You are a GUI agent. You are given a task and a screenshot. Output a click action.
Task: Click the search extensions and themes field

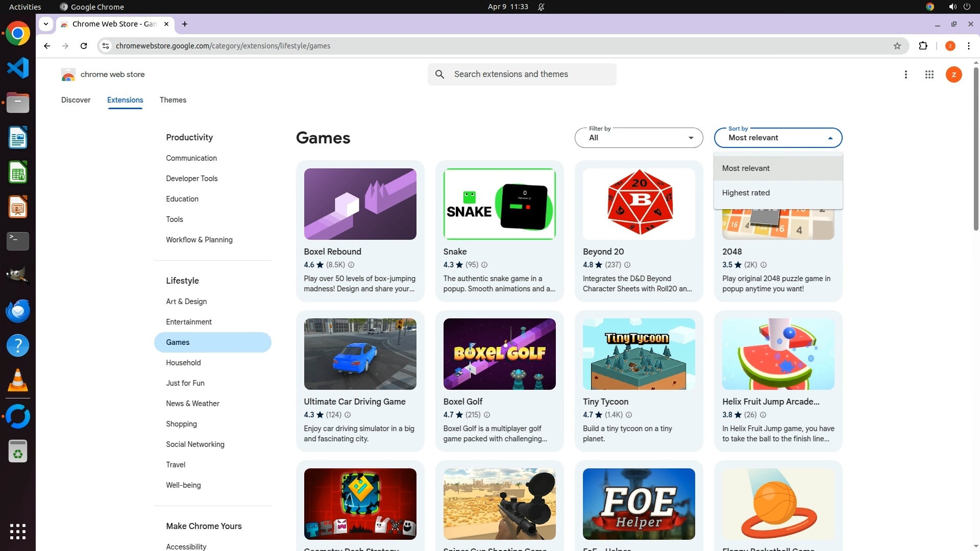tap(531, 74)
